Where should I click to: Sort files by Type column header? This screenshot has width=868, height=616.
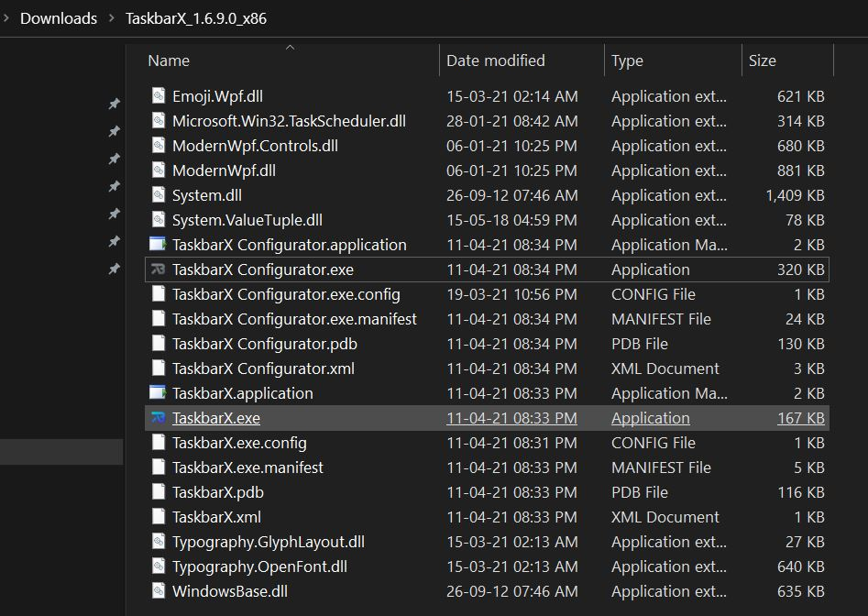pos(627,60)
